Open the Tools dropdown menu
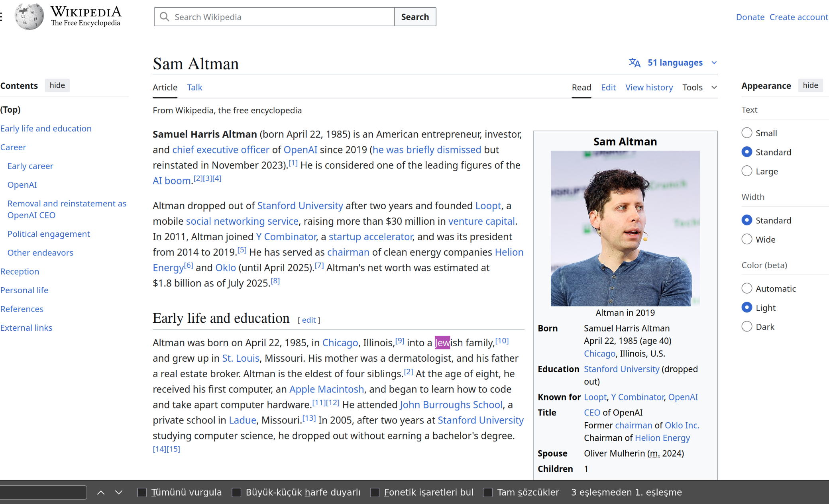 coord(699,88)
